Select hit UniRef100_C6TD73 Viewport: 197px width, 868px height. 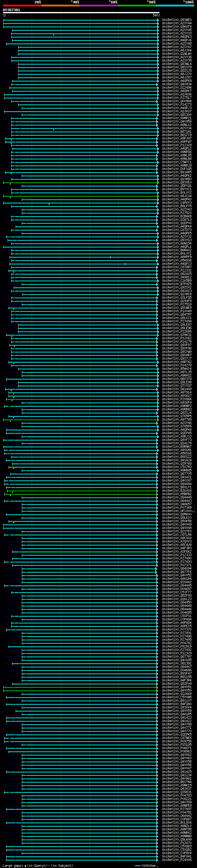177,230
